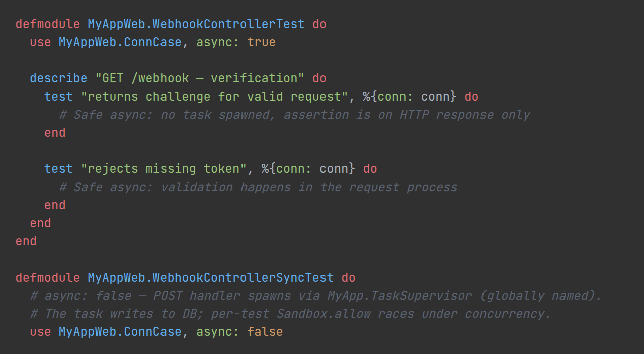Click the "no task spawned" comment line
This screenshot has width=644, height=354.
click(294, 115)
